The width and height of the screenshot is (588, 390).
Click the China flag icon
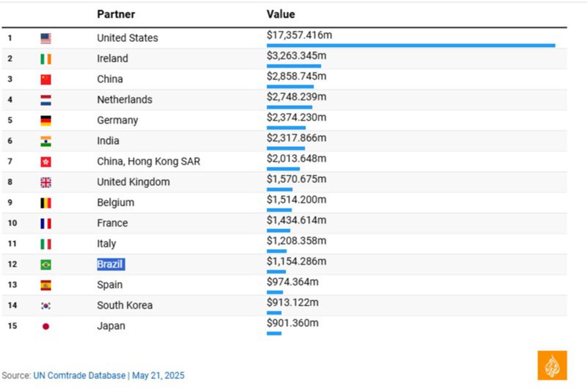point(46,79)
